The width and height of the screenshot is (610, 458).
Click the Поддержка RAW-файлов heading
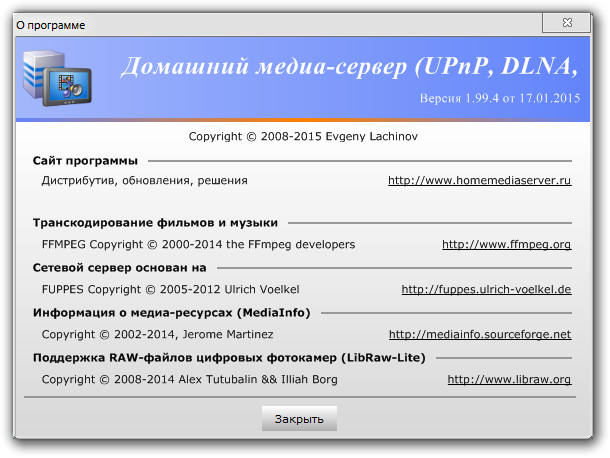coord(229,358)
